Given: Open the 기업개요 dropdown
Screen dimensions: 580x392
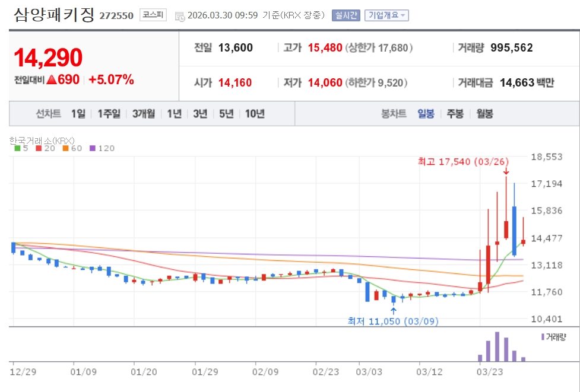Looking at the screenshot, I should pos(386,15).
